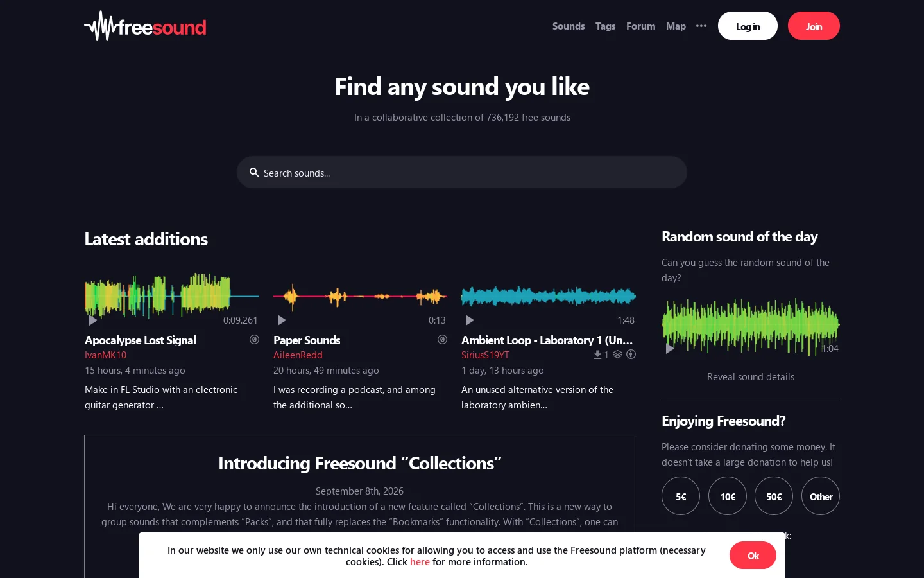The width and height of the screenshot is (924, 578).
Task: Choose Other donation amount
Action: (821, 496)
